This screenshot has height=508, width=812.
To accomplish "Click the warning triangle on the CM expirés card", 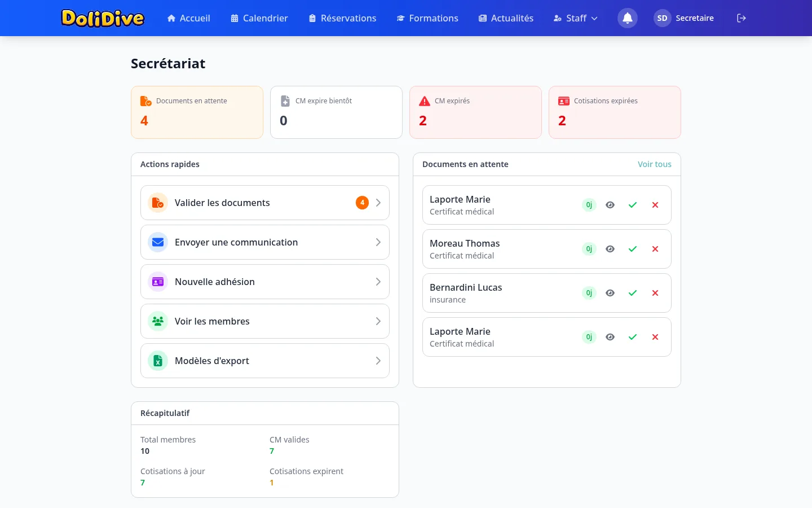I will pos(425,101).
